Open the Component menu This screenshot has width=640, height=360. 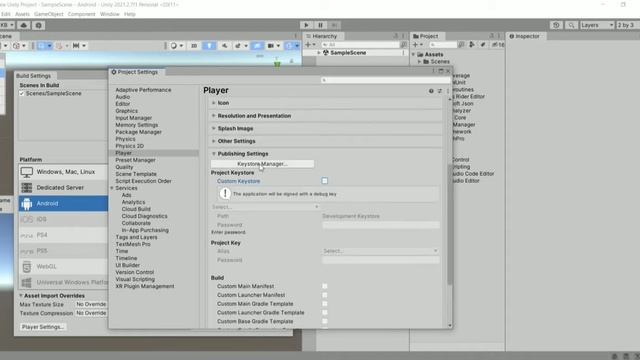click(81, 14)
